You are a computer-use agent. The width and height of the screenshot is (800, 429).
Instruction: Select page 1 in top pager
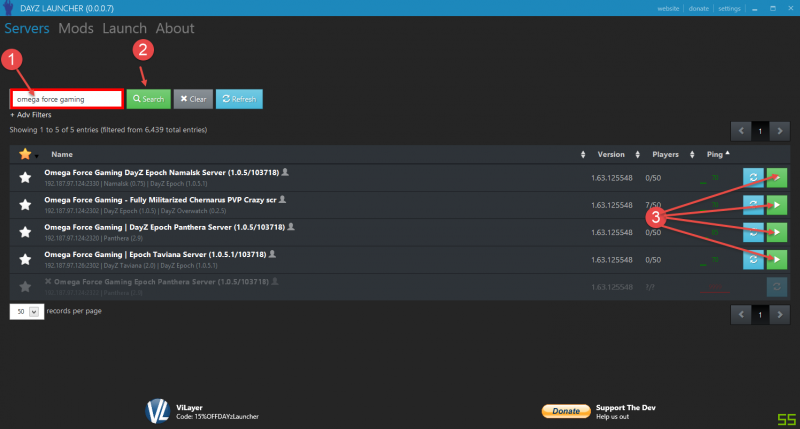click(760, 131)
